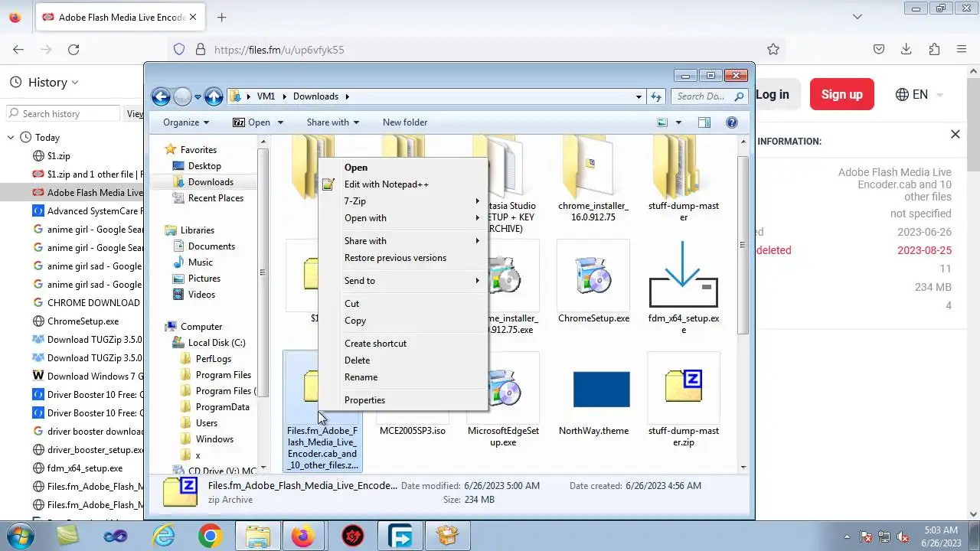Select Pictures library

(204, 279)
